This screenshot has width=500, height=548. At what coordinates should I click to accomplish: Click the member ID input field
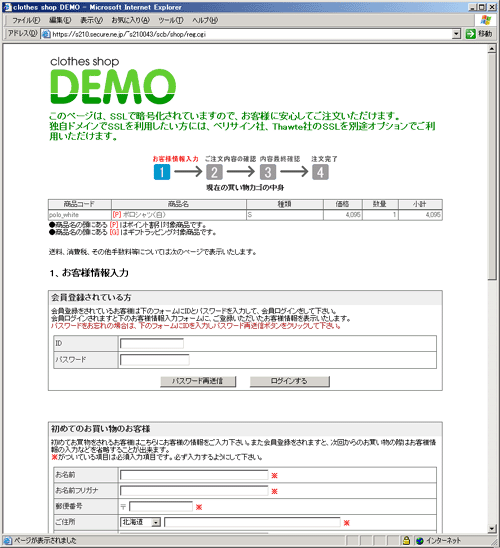point(152,344)
